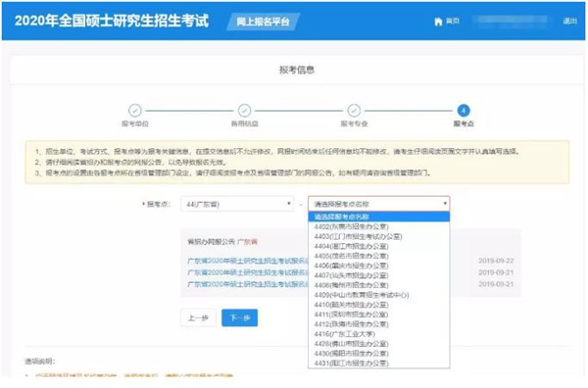Open the 44(广东省) province dropdown
Image resolution: width=588 pixels, height=388 pixels.
(237, 204)
